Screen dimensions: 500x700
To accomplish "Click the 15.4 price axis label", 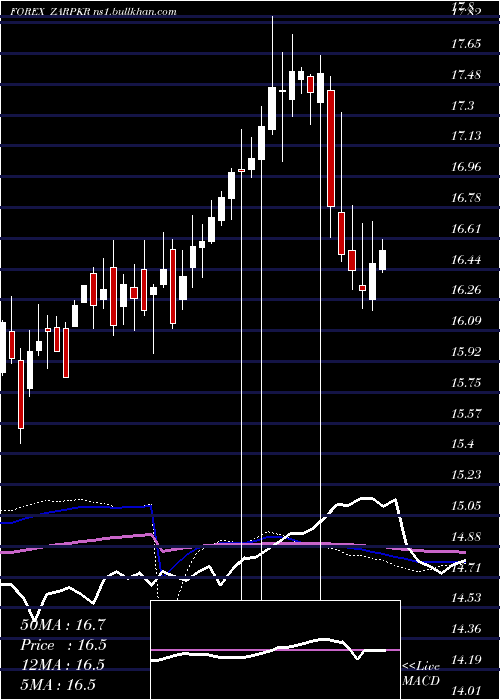I will tap(462, 444).
